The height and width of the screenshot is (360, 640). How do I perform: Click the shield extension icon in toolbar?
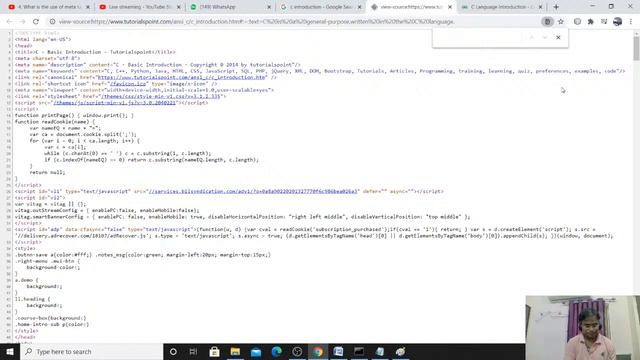point(577,22)
